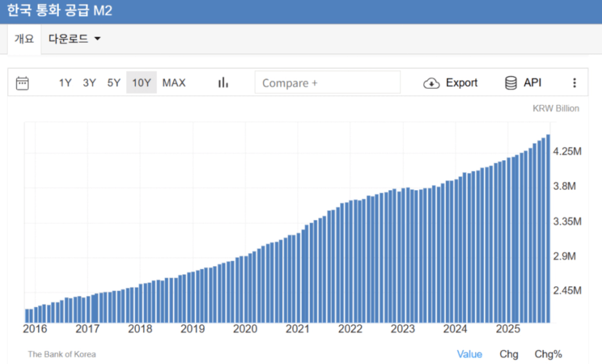The image size is (602, 364).
Task: Click the Compare + input field
Action: pos(327,83)
